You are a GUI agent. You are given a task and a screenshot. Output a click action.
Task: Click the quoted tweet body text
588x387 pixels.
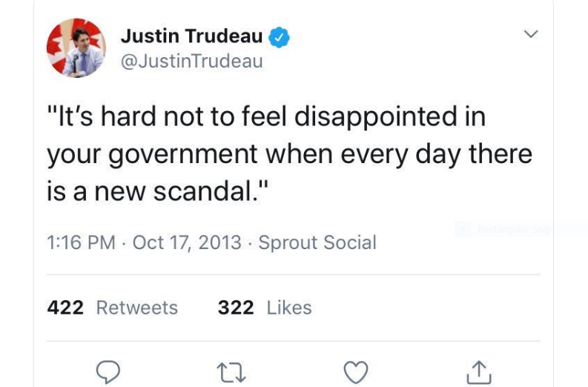coord(289,154)
